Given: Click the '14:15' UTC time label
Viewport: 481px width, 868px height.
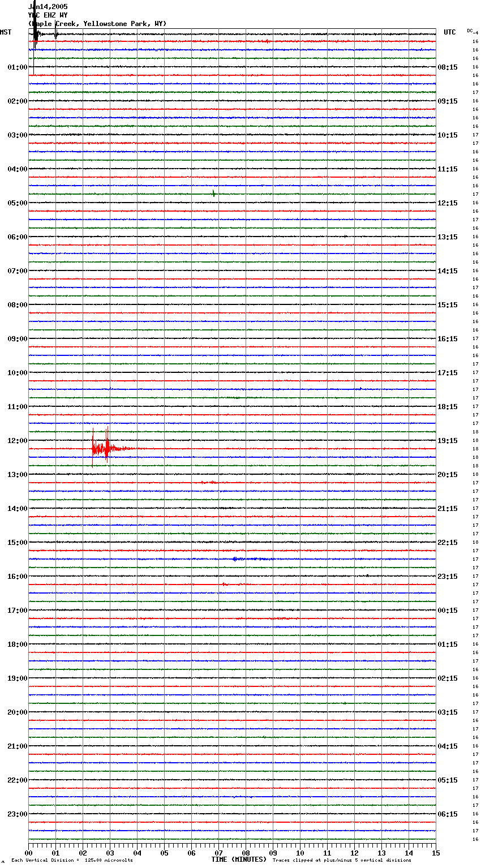Looking at the screenshot, I should coord(448,271).
